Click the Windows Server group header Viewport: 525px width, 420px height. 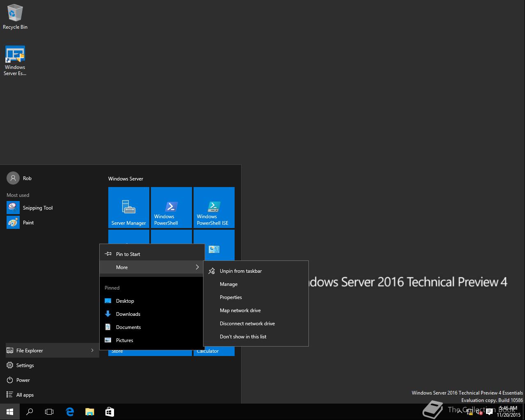point(126,179)
